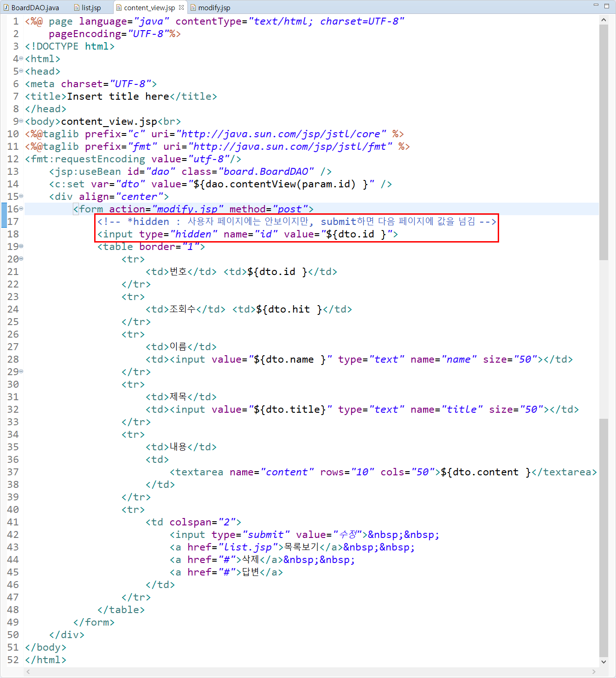This screenshot has width=616, height=678.
Task: Collapse the head tag on line 5
Action: point(21,71)
